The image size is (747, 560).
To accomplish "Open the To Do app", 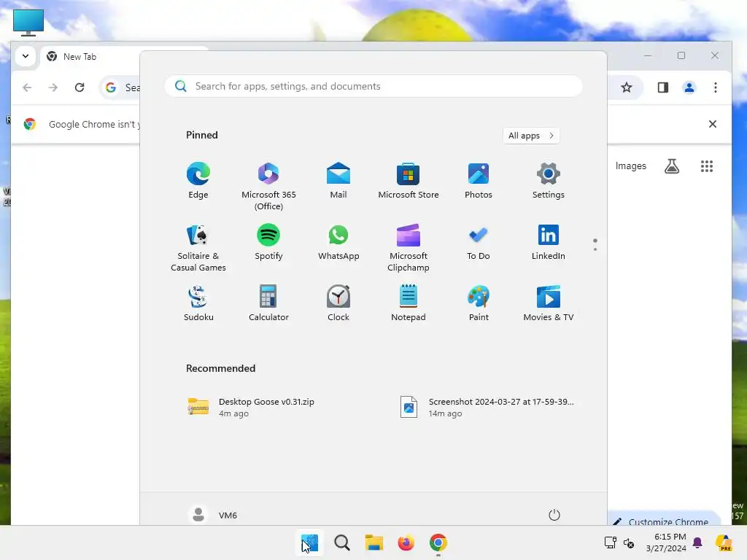I will 479,243.
